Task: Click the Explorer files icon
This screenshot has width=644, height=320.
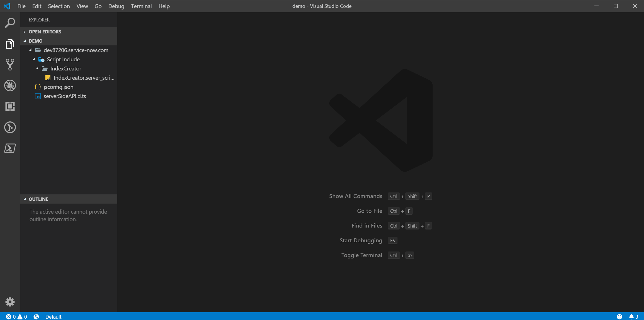Action: click(10, 44)
